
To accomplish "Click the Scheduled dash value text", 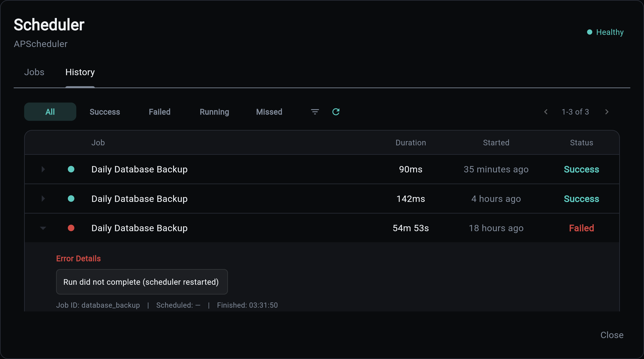I will click(x=178, y=305).
